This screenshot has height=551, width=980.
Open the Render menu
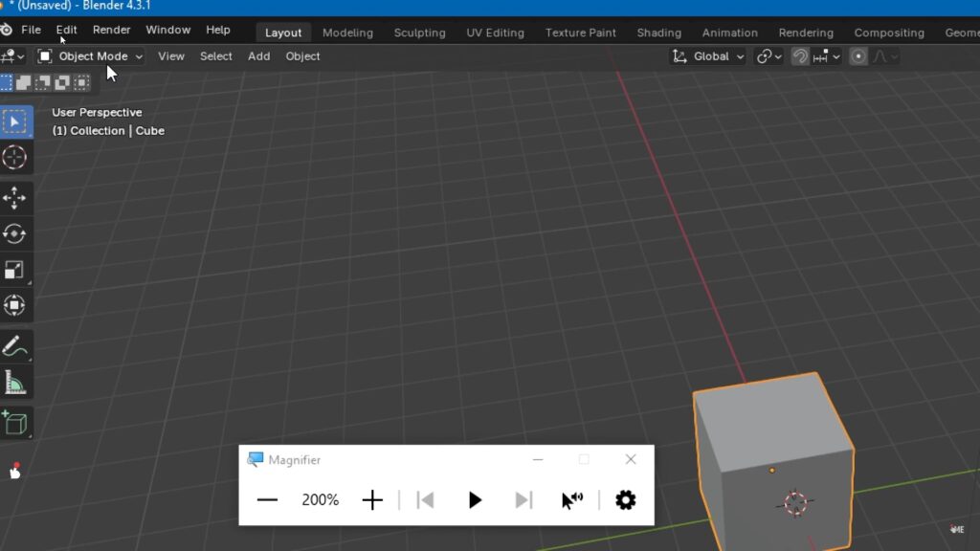tap(111, 30)
